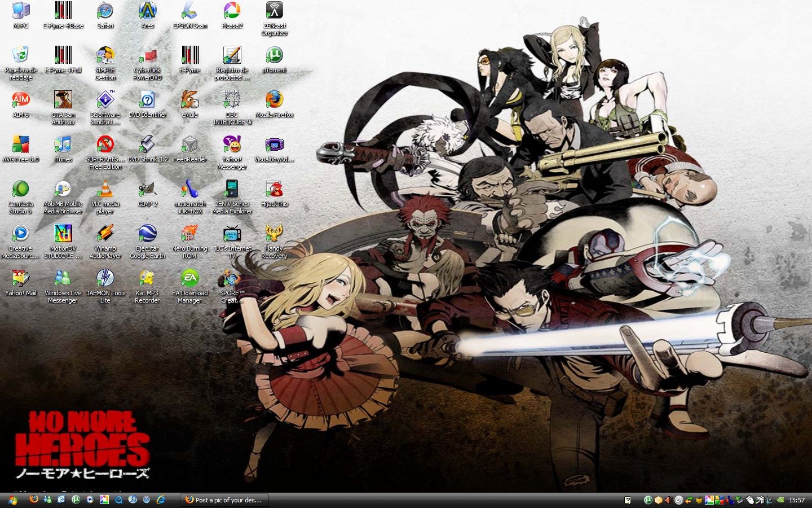Open Registro de productos shortcut

click(232, 63)
